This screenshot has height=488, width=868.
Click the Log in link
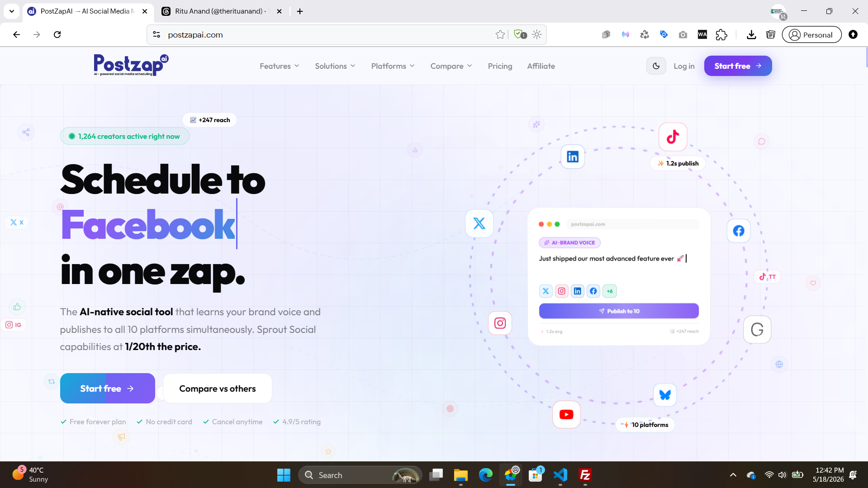[684, 66]
